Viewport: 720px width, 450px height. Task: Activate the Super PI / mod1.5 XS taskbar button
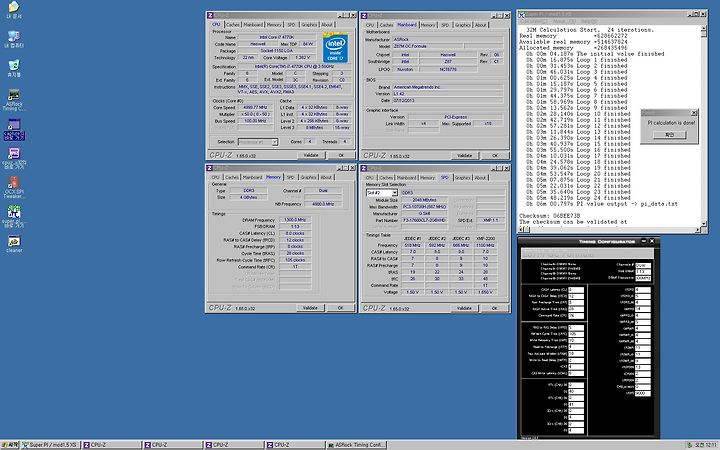[51, 445]
